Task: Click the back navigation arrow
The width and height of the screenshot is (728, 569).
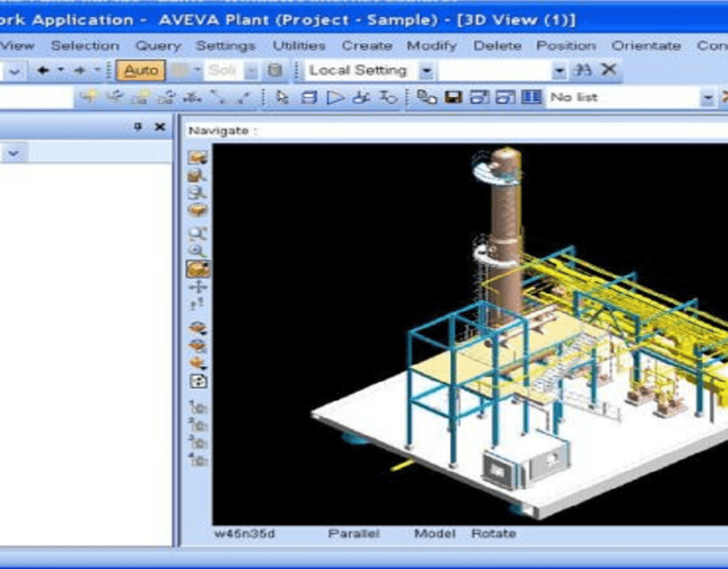Action: point(44,71)
